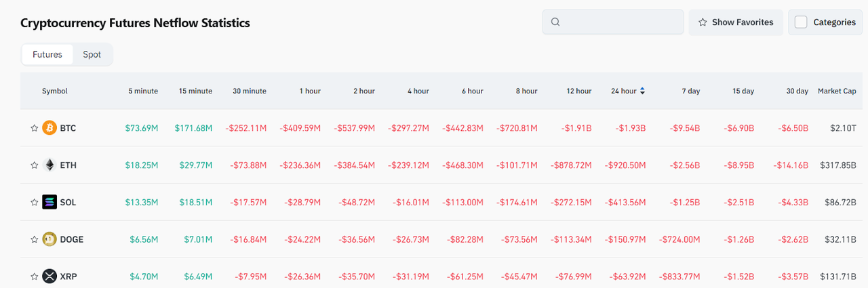Click the Dogecoin logo icon
868x288 pixels.
[x=50, y=239]
